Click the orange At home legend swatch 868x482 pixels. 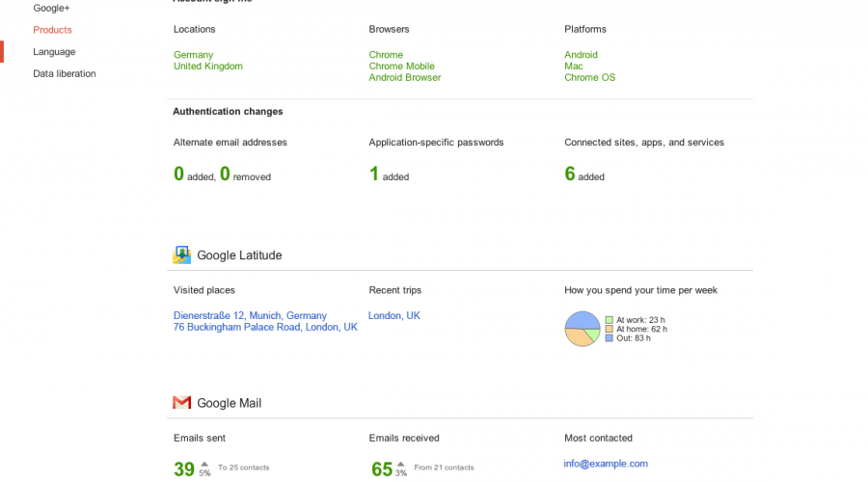(609, 329)
